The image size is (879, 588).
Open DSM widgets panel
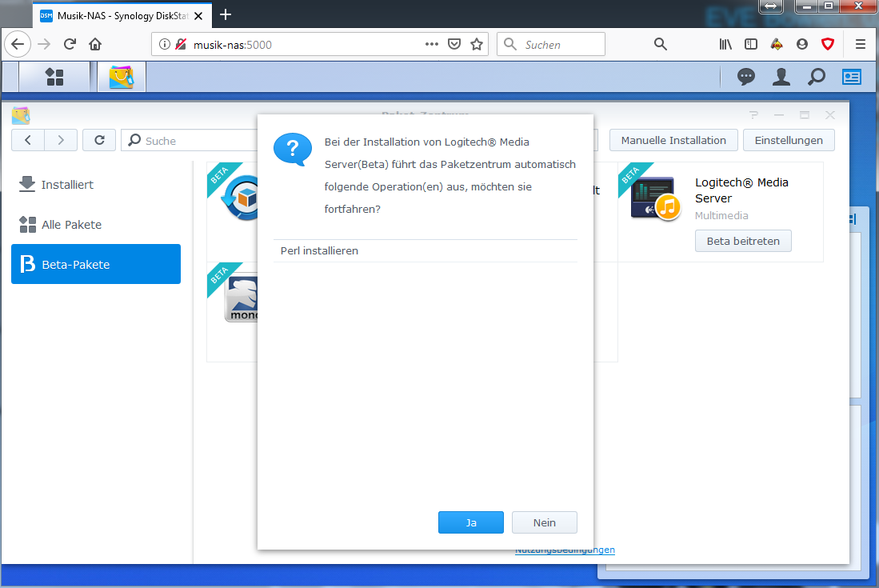pos(852,77)
